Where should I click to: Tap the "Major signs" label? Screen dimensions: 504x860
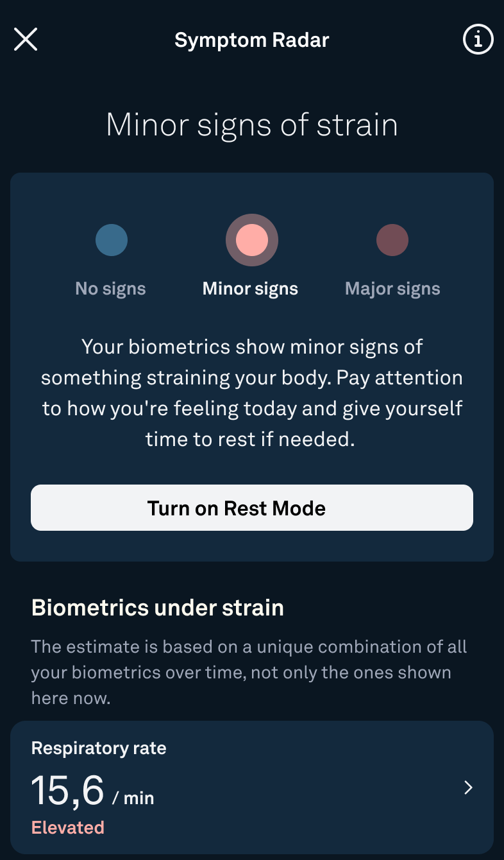coord(392,289)
